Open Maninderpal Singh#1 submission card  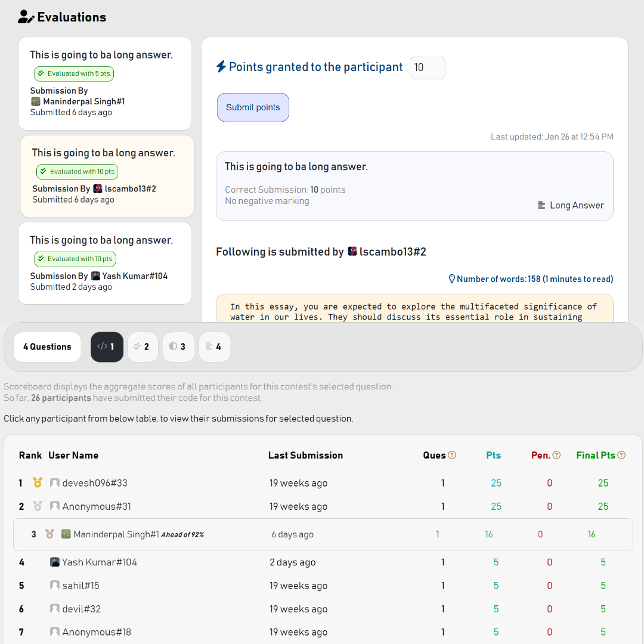click(105, 84)
